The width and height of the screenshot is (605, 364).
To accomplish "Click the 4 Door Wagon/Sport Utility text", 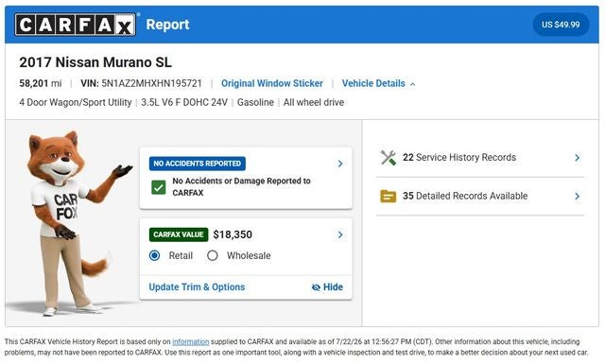I will (76, 103).
